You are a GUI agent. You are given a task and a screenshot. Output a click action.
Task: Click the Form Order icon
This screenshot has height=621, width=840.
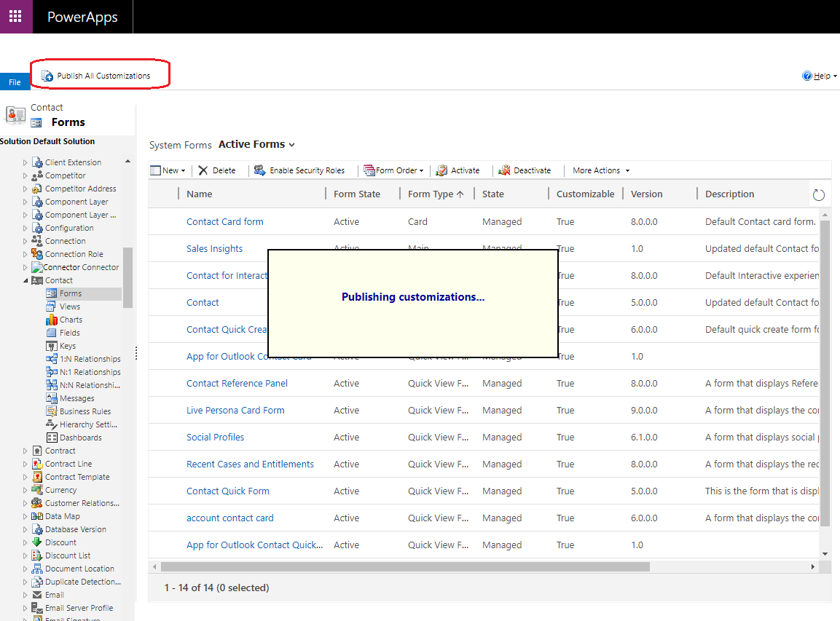[369, 170]
